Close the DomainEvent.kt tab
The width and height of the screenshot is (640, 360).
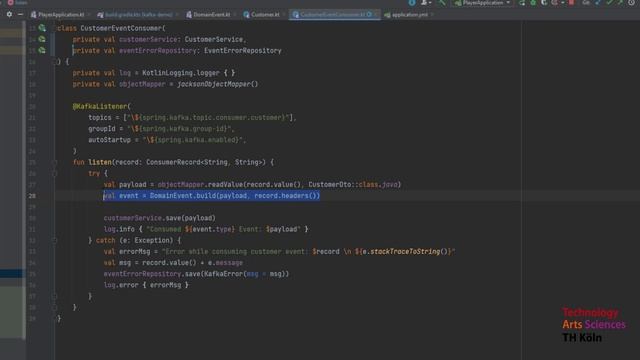click(235, 15)
